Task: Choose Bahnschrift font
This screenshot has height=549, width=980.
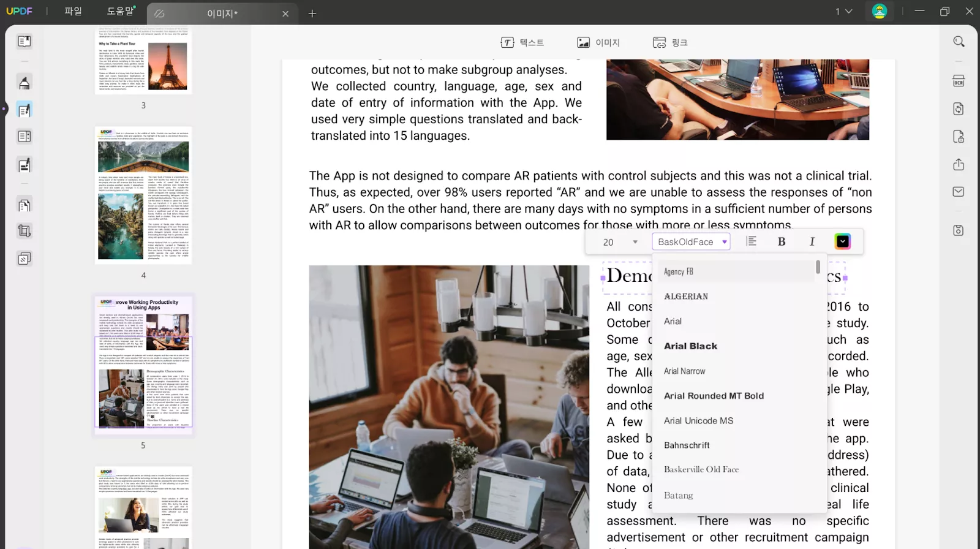Action: (736, 445)
